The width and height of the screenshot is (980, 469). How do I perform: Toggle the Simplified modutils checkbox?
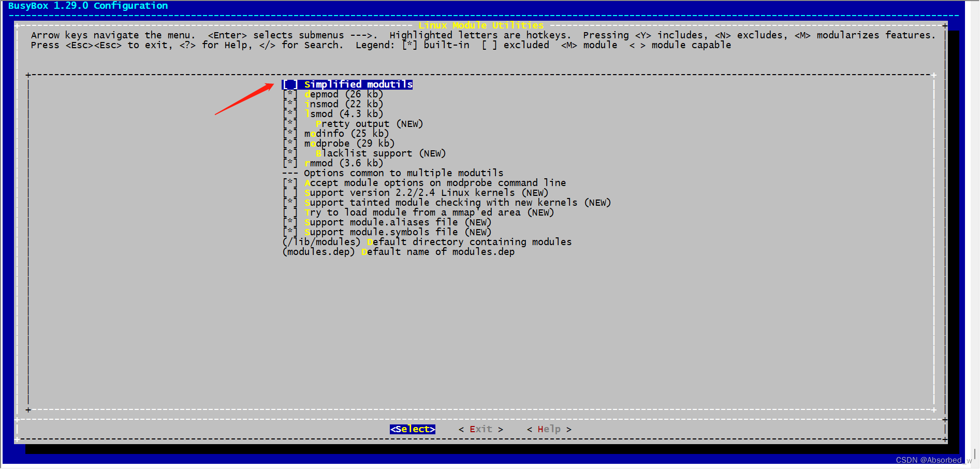tap(290, 84)
